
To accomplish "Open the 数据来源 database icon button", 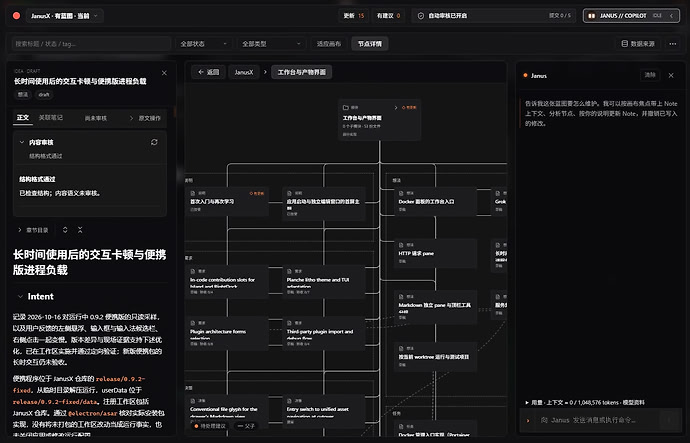I will (x=638, y=44).
